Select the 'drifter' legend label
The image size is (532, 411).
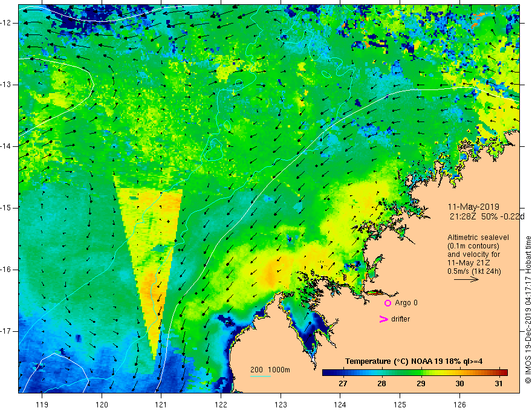coord(400,319)
